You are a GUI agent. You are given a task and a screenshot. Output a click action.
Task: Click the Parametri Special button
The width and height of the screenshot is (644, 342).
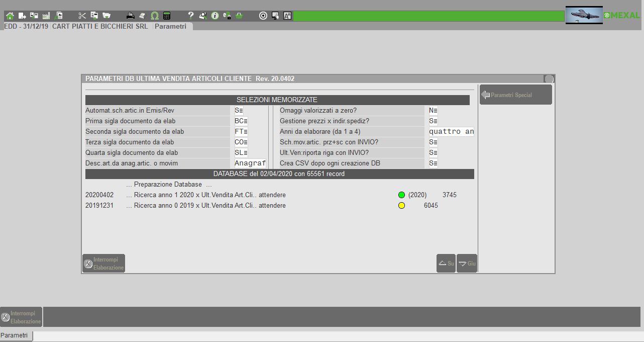point(515,95)
